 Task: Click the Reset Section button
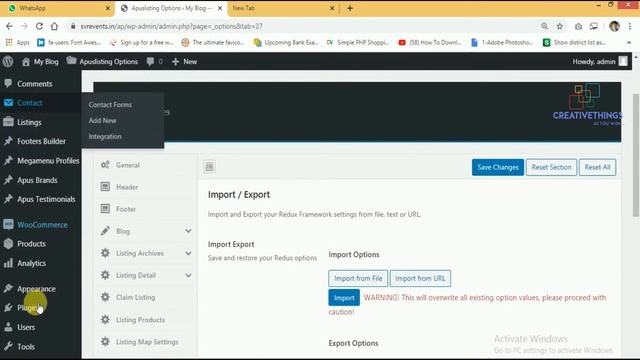[551, 167]
